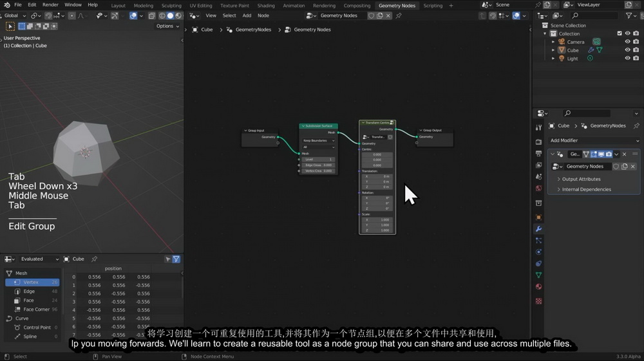Create a new scene with the Scene copy icon
The image size is (644, 361).
(x=547, y=5)
